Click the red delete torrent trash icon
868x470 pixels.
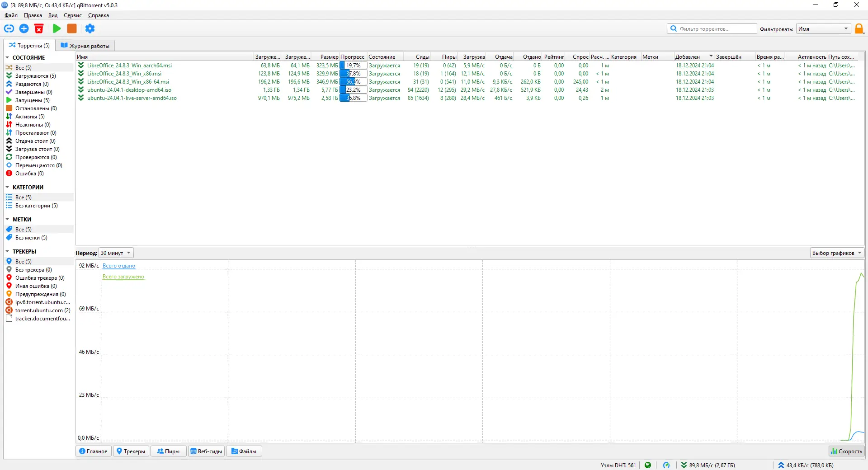(x=39, y=28)
